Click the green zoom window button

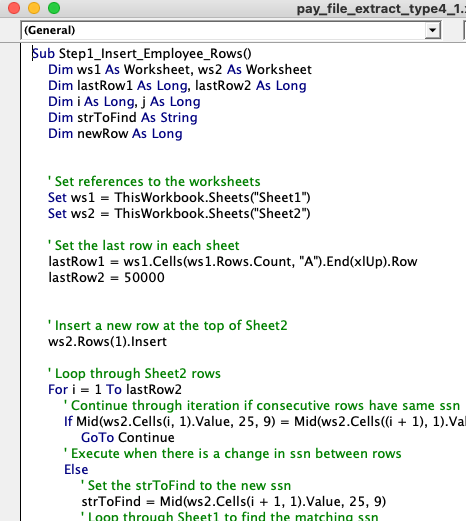pyautogui.click(x=54, y=8)
